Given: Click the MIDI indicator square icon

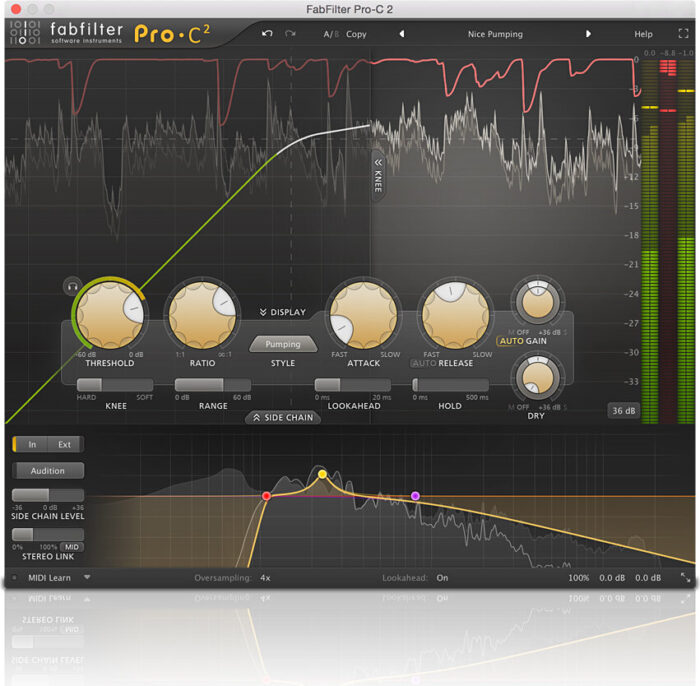Looking at the screenshot, I should point(14,578).
